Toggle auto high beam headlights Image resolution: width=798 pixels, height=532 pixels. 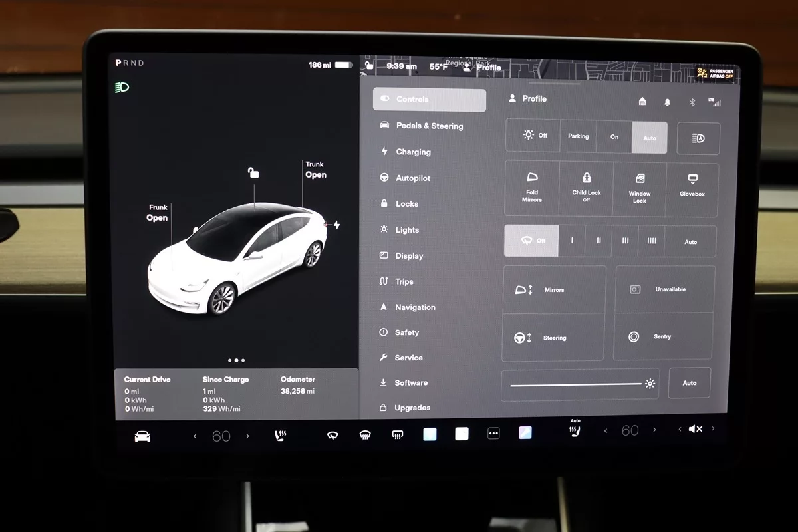pos(698,138)
